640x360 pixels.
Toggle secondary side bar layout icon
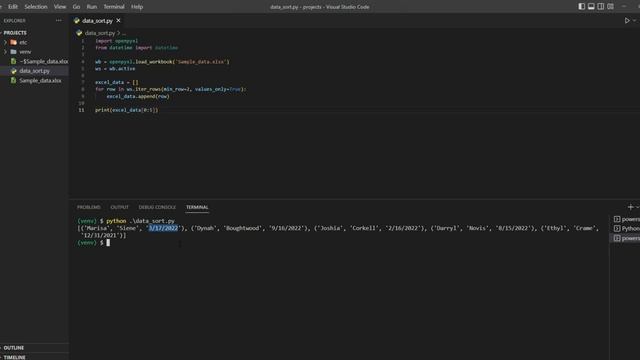coord(601,7)
